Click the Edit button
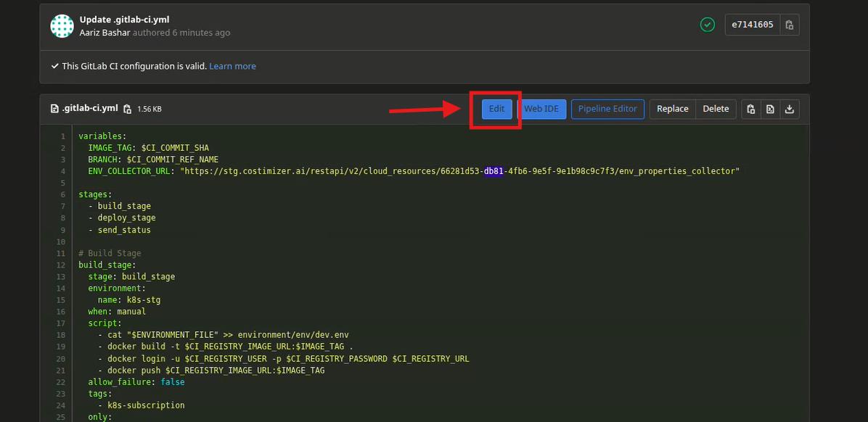The image size is (868, 422). [x=496, y=109]
